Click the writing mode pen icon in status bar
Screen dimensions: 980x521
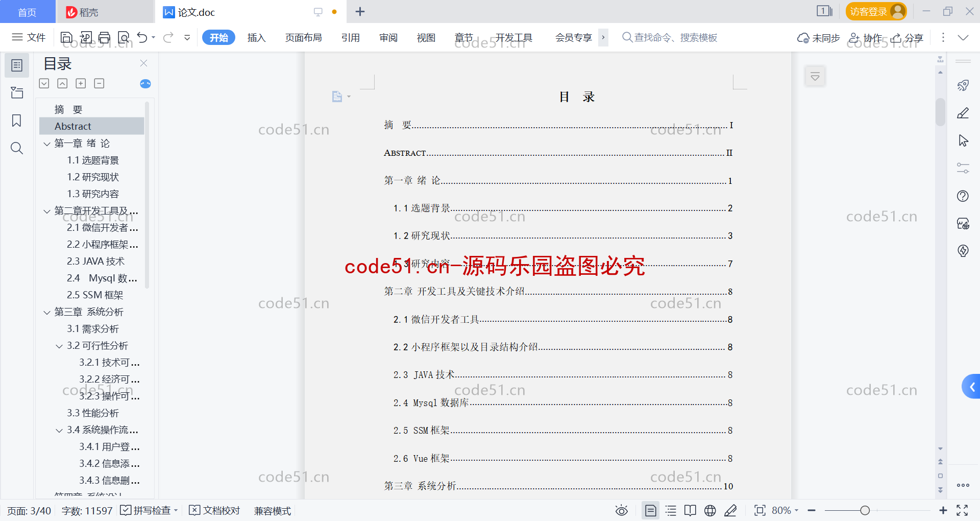pyautogui.click(x=730, y=510)
